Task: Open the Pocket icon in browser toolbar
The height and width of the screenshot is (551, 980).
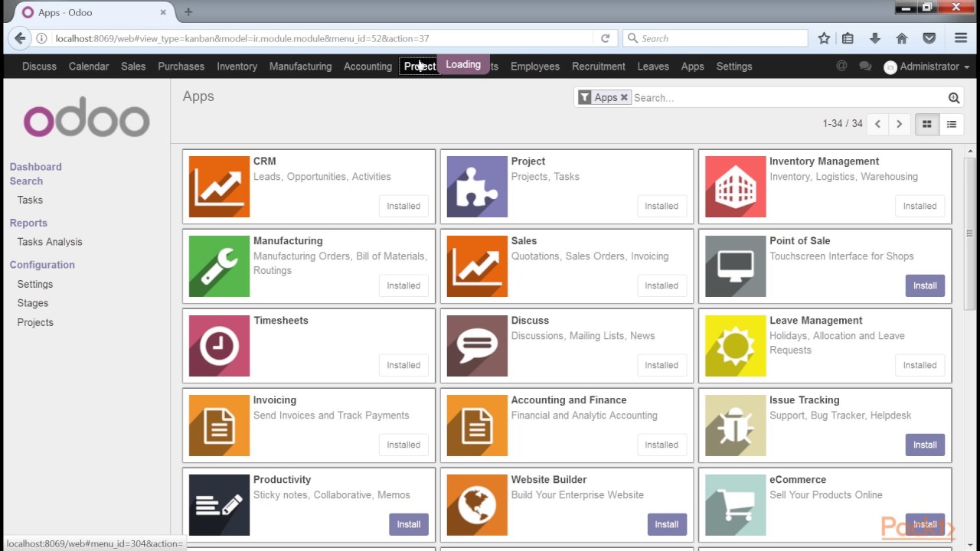Action: pos(929,38)
